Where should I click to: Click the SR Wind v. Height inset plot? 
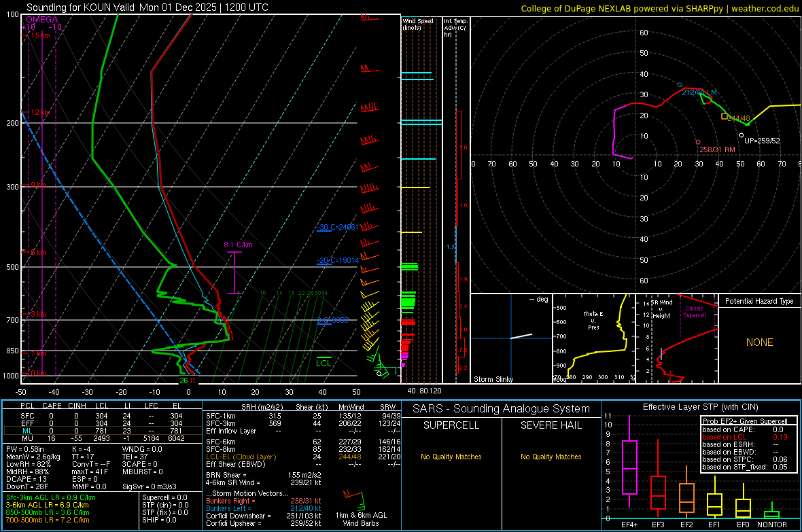point(677,338)
